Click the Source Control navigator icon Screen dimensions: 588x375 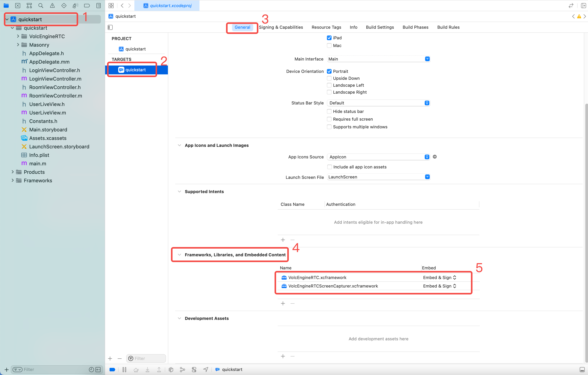pos(18,5)
